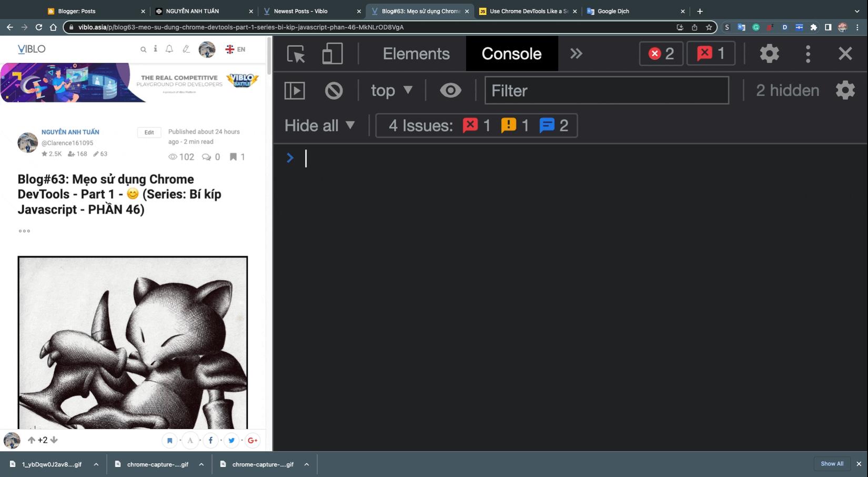Image resolution: width=868 pixels, height=477 pixels.
Task: Create a live expression with the eye icon
Action: pyautogui.click(x=450, y=90)
